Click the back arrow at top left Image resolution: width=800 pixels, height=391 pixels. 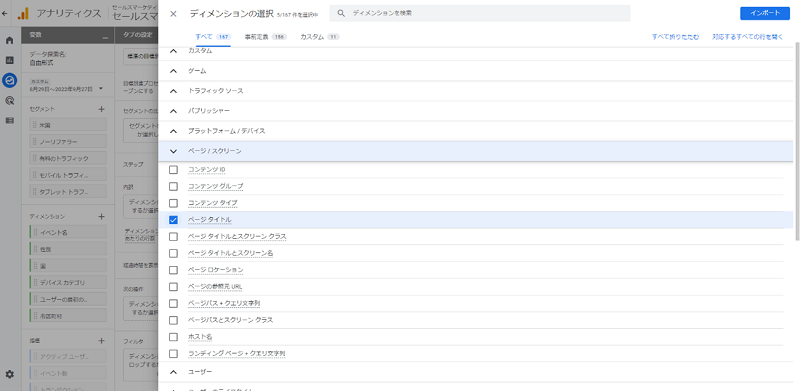tap(5, 13)
